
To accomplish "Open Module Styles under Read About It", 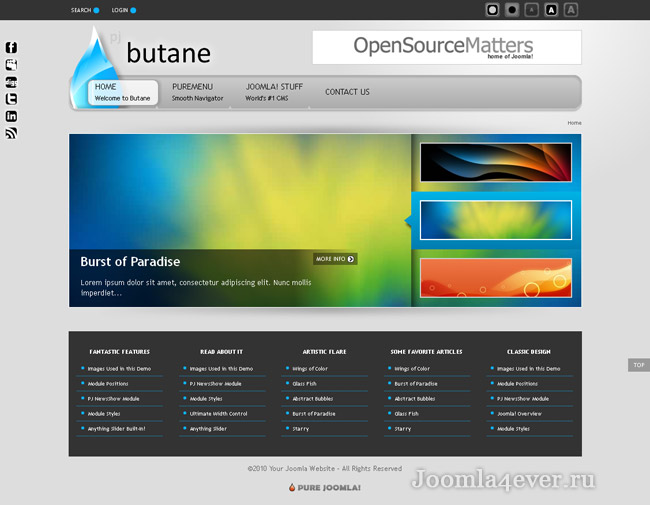I will pos(206,398).
